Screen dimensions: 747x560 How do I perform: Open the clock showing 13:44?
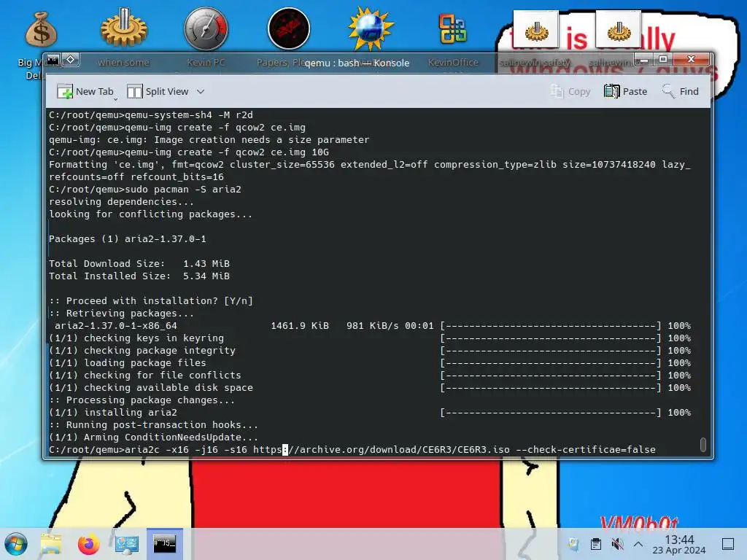click(679, 544)
